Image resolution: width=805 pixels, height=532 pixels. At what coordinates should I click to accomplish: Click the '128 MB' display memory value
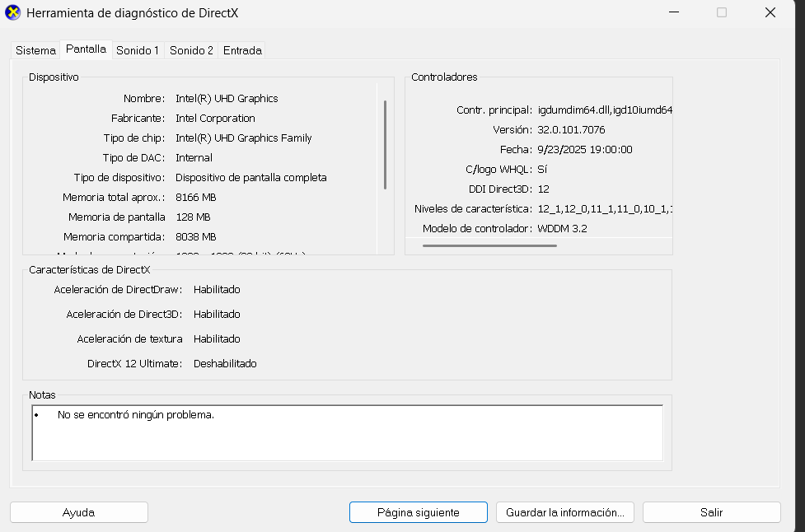pyautogui.click(x=193, y=217)
